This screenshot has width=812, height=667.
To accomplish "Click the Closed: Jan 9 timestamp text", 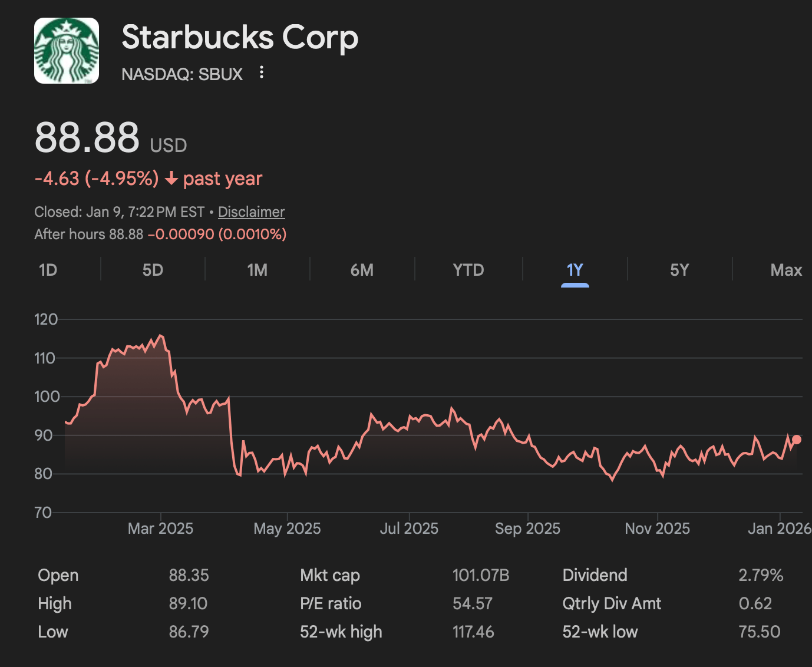I will (119, 212).
